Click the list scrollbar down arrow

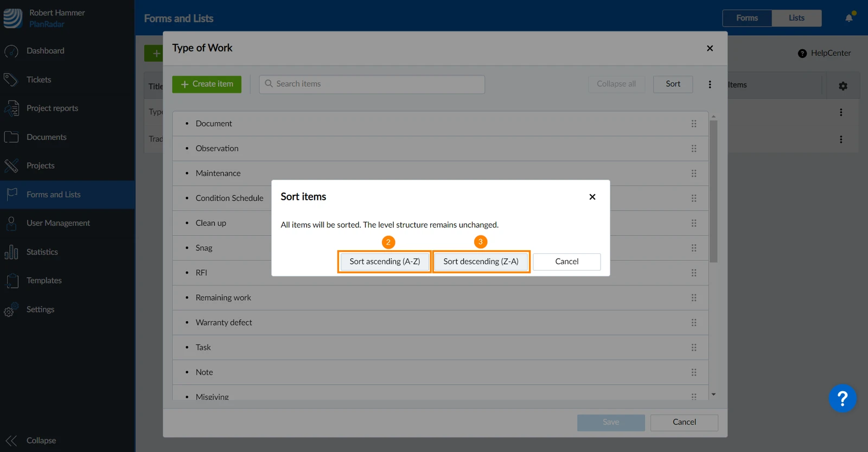713,394
